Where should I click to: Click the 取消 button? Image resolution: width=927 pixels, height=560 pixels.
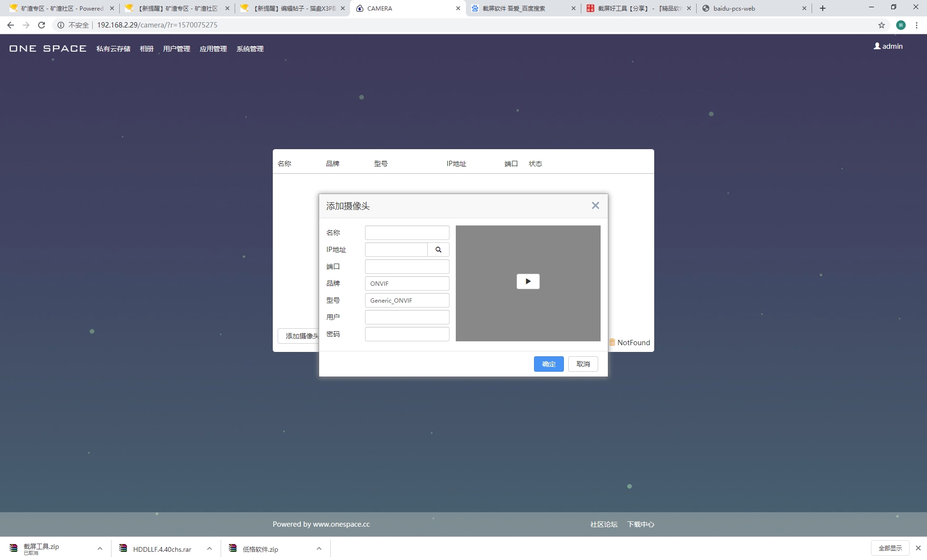coord(583,364)
